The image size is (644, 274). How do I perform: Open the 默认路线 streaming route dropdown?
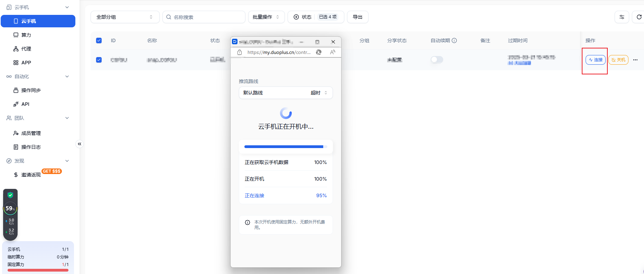tap(286, 93)
